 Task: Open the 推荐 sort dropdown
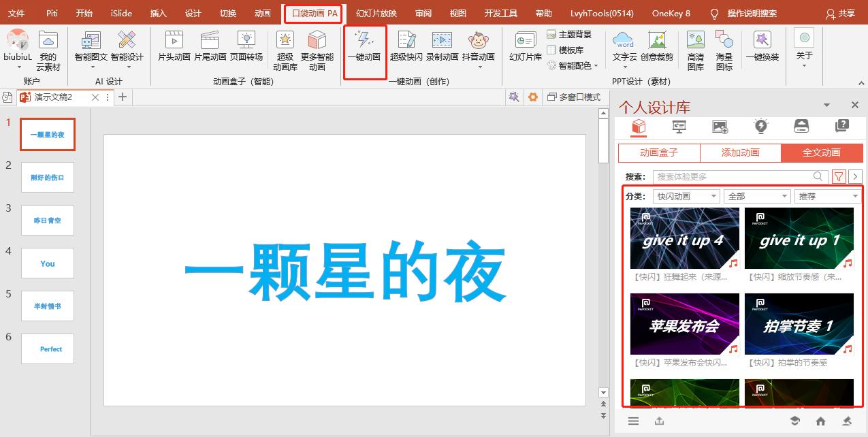[827, 196]
